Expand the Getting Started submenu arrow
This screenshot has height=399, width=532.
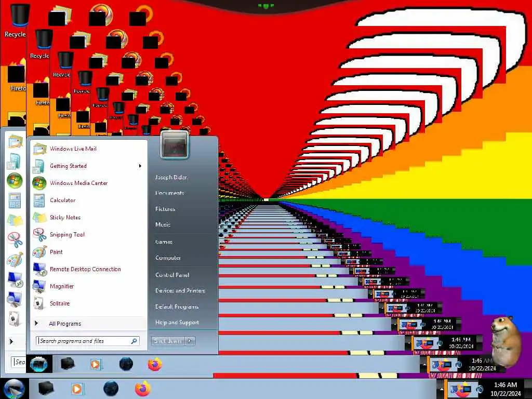(x=140, y=166)
